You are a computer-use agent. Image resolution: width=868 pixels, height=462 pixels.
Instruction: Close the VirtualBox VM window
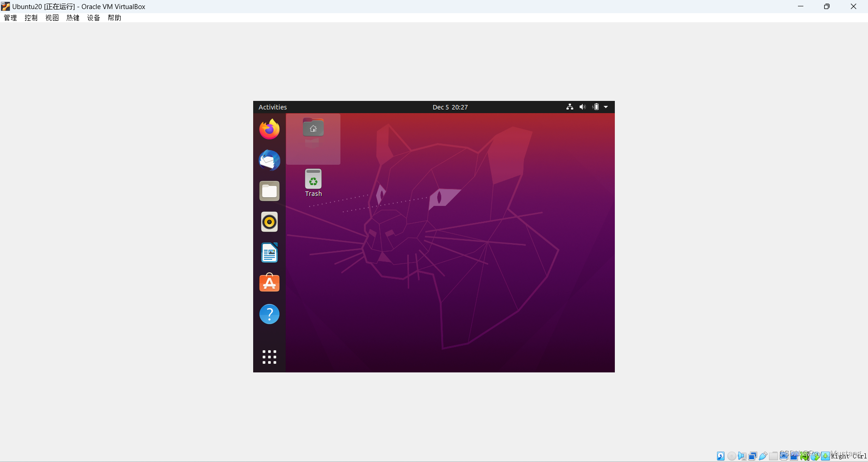pos(854,6)
